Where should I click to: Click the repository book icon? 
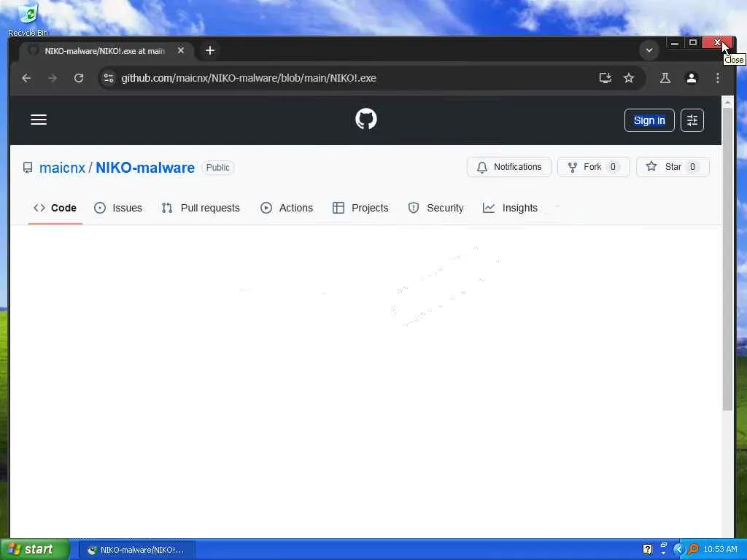(x=28, y=168)
